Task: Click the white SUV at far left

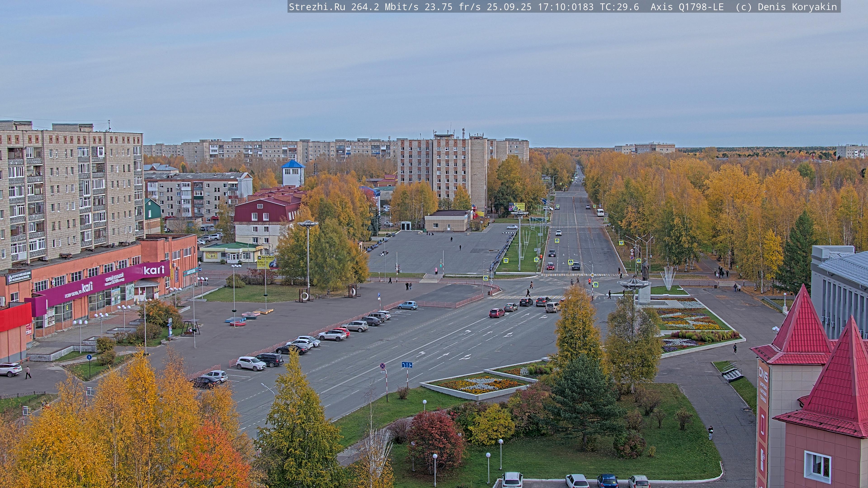Action: click(x=10, y=369)
